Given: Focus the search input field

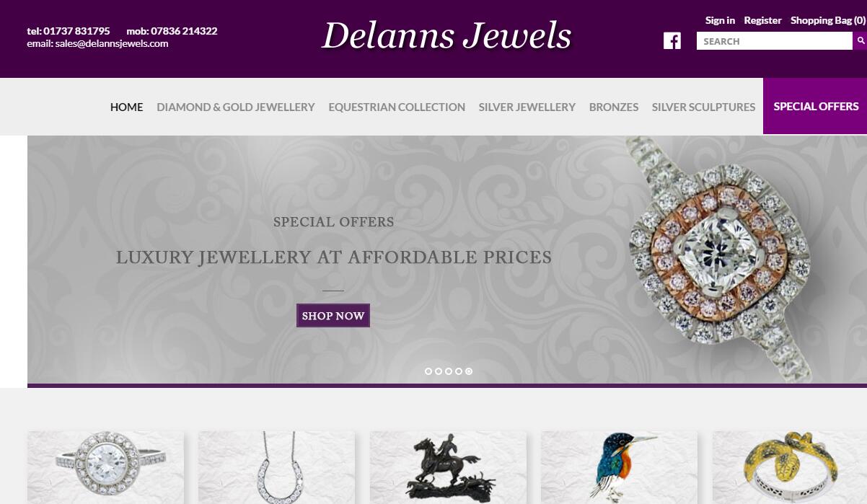Looking at the screenshot, I should pyautogui.click(x=775, y=41).
